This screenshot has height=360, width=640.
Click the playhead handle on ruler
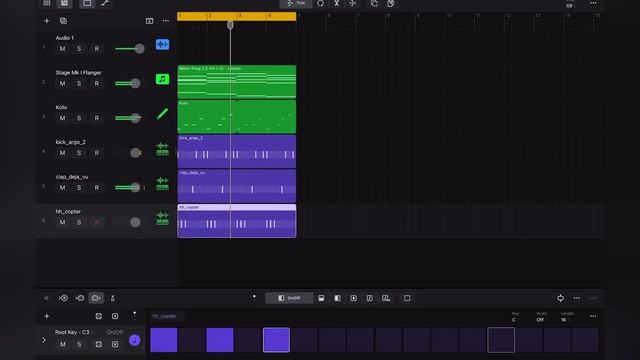230,25
